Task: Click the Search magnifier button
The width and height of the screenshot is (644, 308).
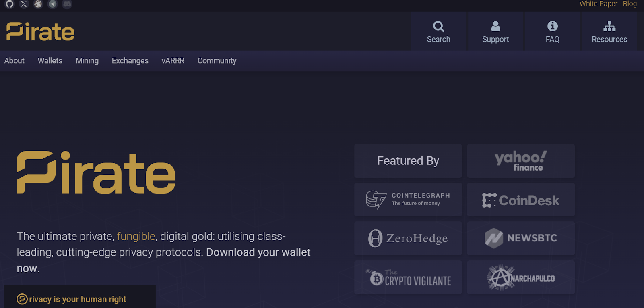Action: (439, 31)
